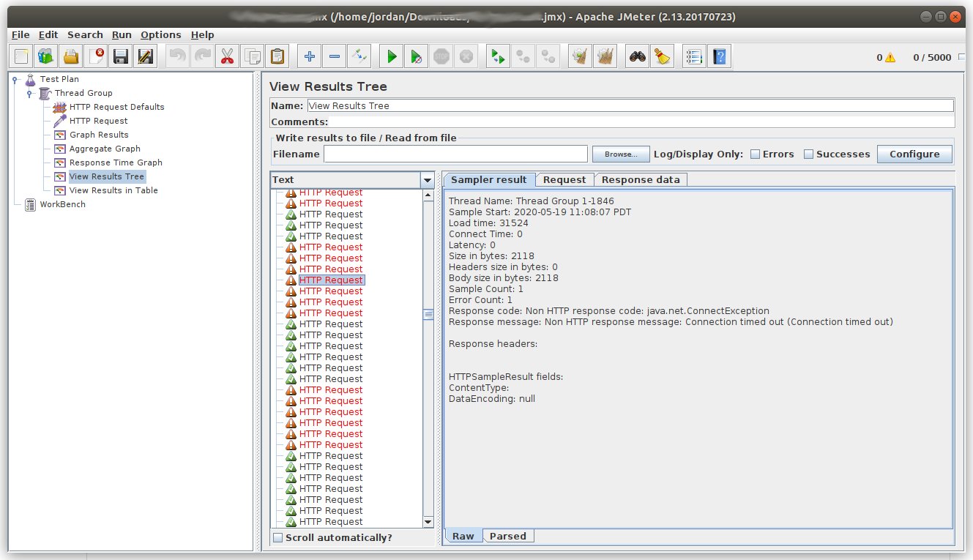Click the Comments field

[641, 122]
